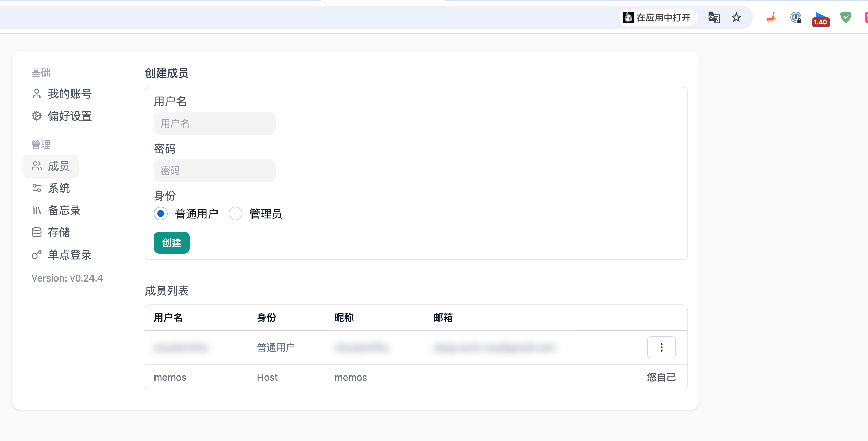Click the green shield extension icon
Screen dimensions: 868x441
click(x=845, y=17)
